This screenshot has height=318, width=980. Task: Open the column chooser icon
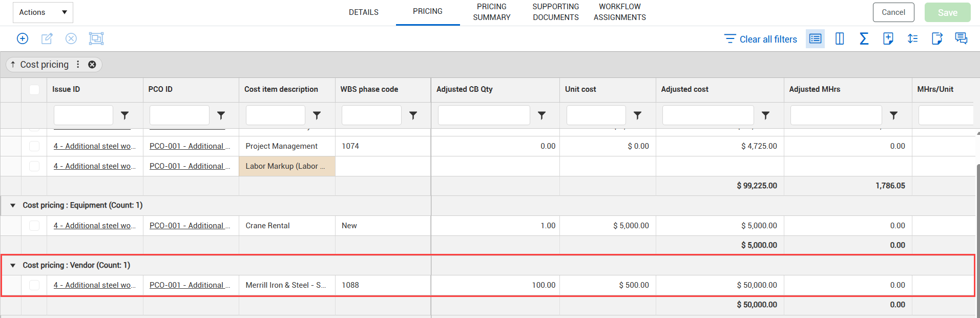coord(840,38)
